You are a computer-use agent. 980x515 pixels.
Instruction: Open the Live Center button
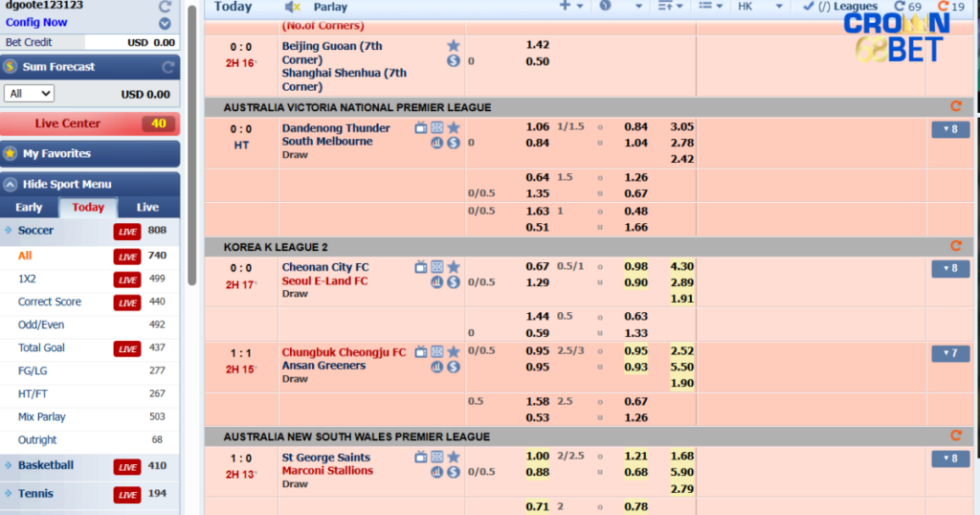click(x=90, y=123)
